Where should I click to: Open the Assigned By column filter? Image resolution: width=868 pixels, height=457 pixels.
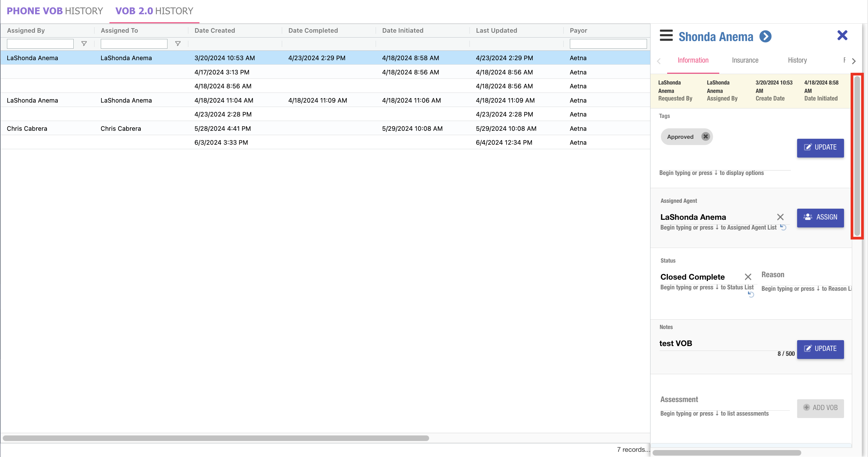[x=84, y=44]
